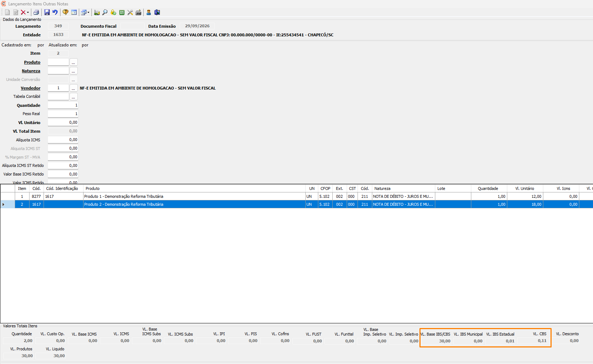The image size is (593, 364).
Task: Click the keyboard icon in toolbar
Action: (x=138, y=12)
